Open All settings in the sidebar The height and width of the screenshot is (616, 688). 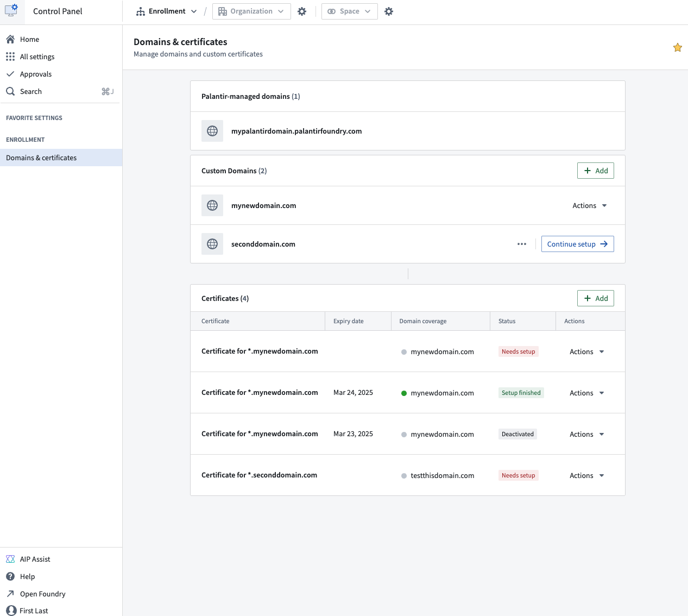tap(61, 56)
